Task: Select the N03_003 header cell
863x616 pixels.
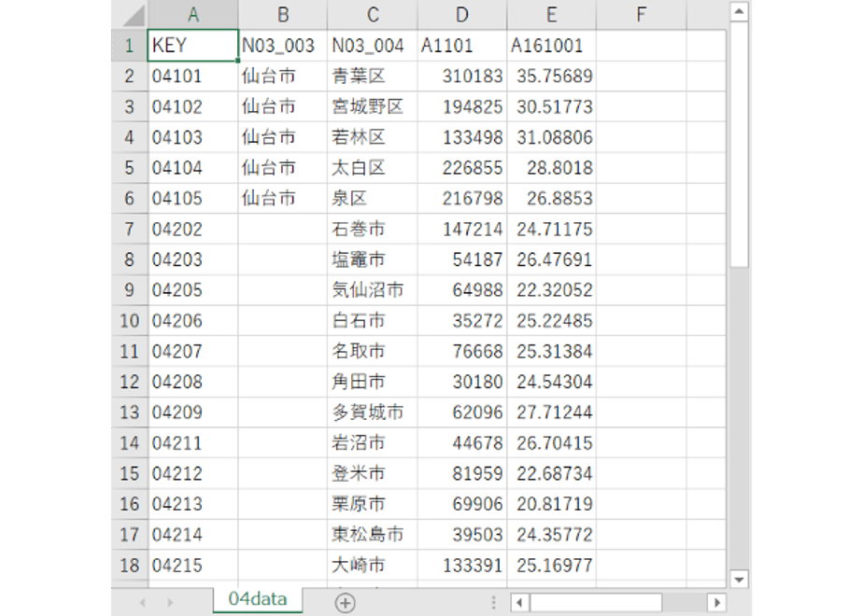Action: coord(283,45)
